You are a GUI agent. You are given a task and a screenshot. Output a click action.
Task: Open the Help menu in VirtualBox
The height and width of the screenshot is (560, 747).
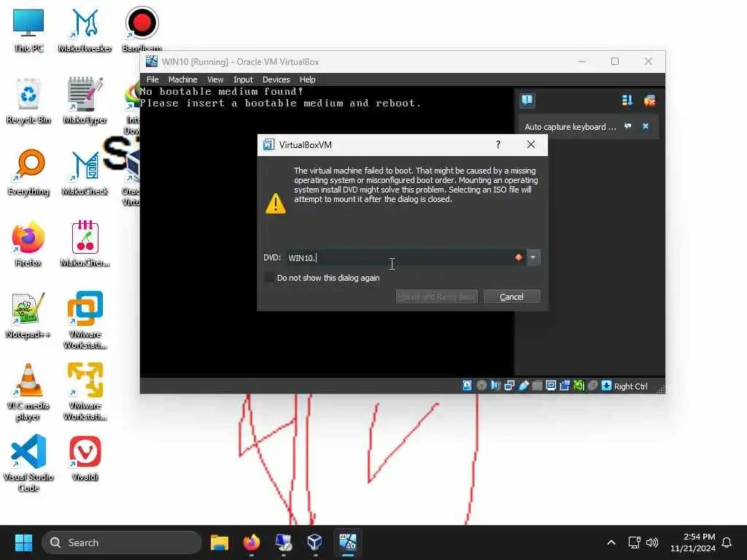click(x=307, y=79)
